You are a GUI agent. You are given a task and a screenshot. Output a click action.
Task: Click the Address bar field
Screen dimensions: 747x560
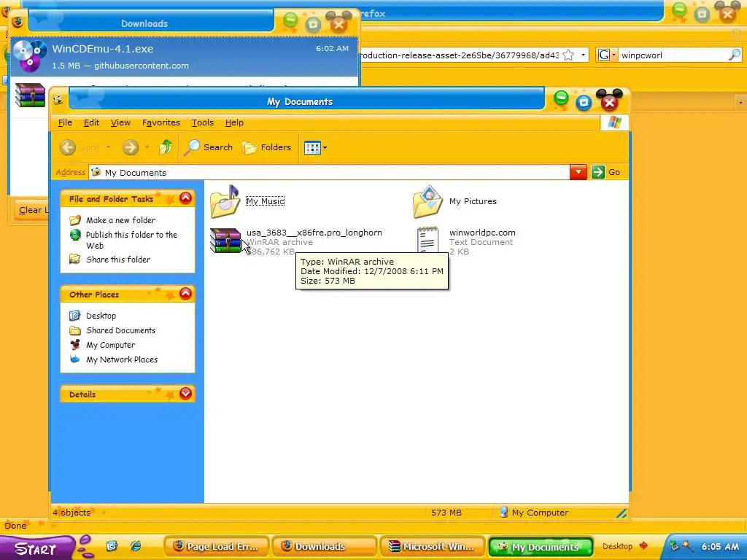pyautogui.click(x=329, y=172)
